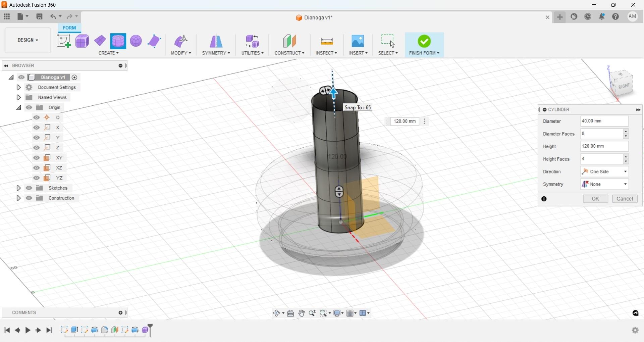Viewport: 644px width, 342px height.
Task: Click the Finish Form checkmark icon
Action: pyautogui.click(x=424, y=40)
